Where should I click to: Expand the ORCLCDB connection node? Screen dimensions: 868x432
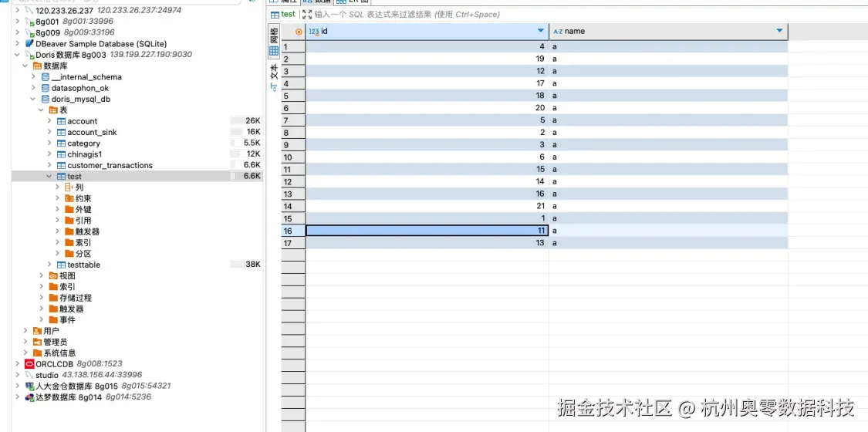tap(17, 364)
